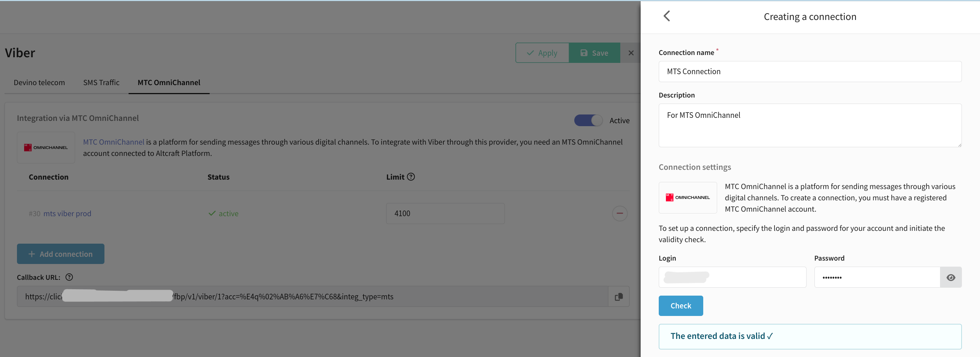The height and width of the screenshot is (357, 980).
Task: Remove the mts viber prod connection
Action: [620, 213]
